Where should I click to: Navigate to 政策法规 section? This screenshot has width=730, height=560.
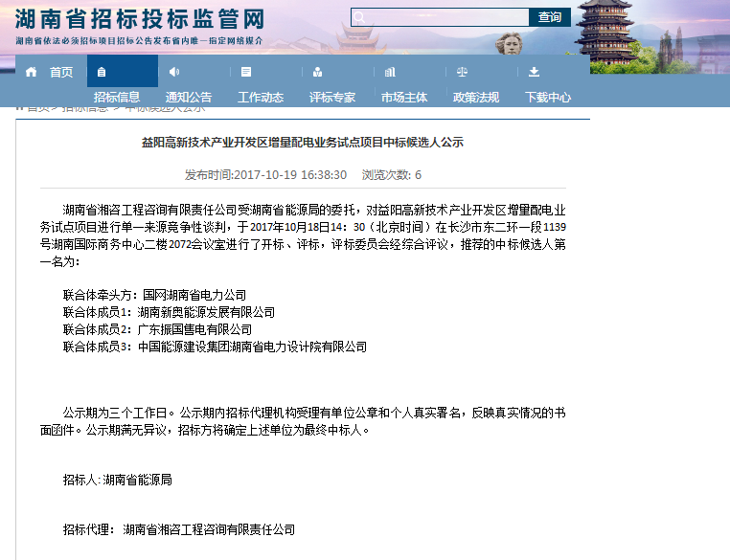[x=476, y=97]
